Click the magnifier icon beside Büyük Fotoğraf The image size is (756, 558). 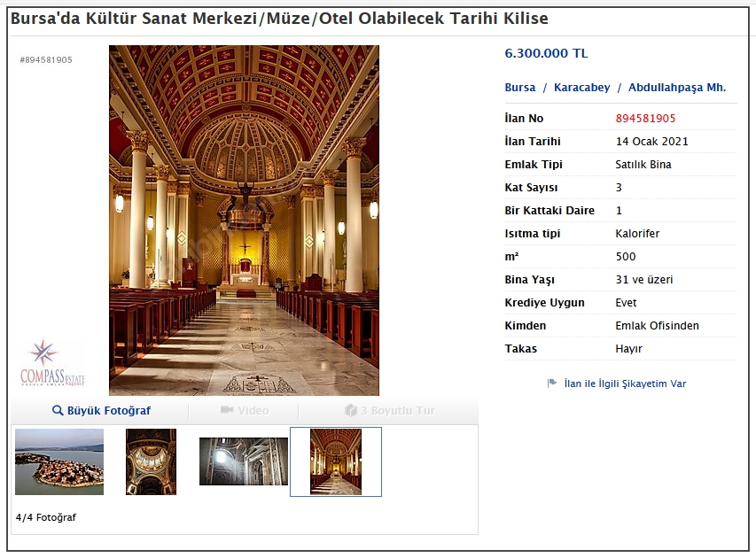click(58, 411)
